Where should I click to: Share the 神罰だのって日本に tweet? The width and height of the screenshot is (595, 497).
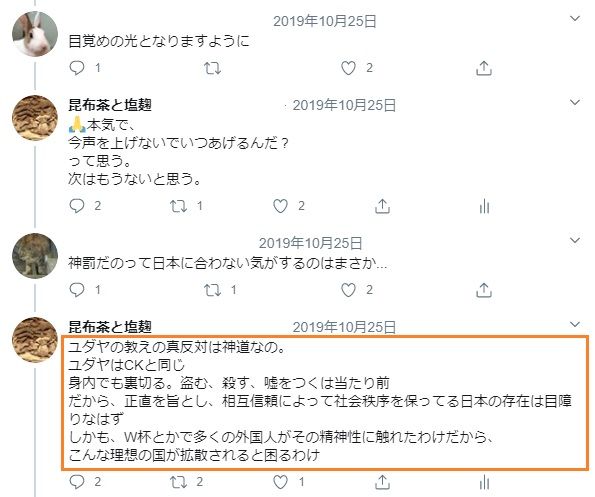484,290
